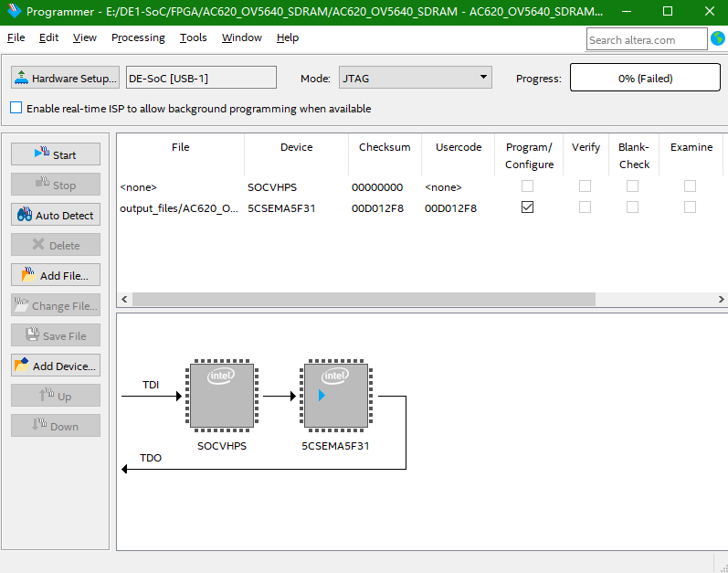Maximize the Programmer window
728x573 pixels.
pyautogui.click(x=668, y=11)
